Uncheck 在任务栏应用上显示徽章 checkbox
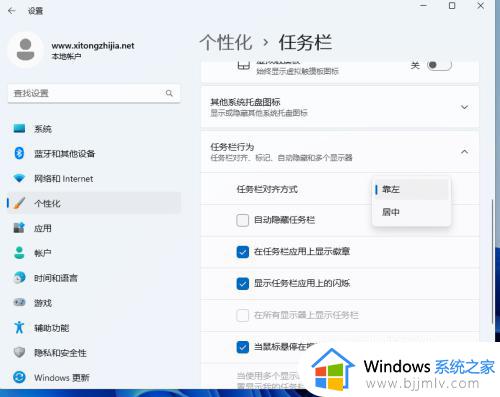This screenshot has height=397, width=500. 243,252
